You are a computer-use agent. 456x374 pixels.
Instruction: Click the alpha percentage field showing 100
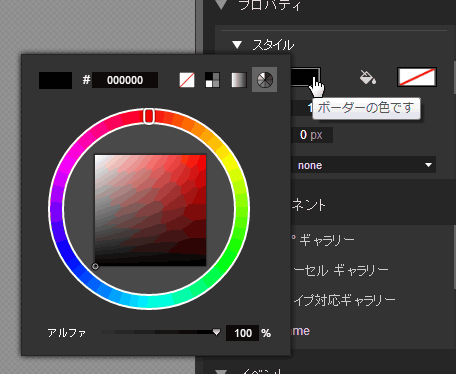pos(243,333)
